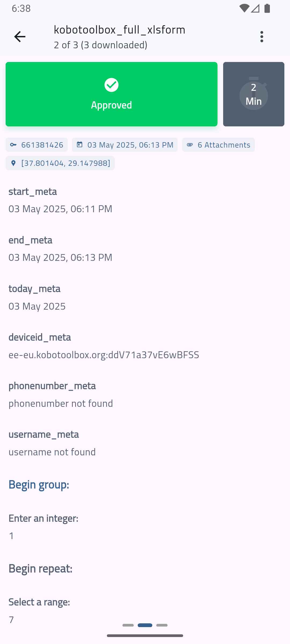Tap the 2 Min stopwatch icon

(254, 94)
